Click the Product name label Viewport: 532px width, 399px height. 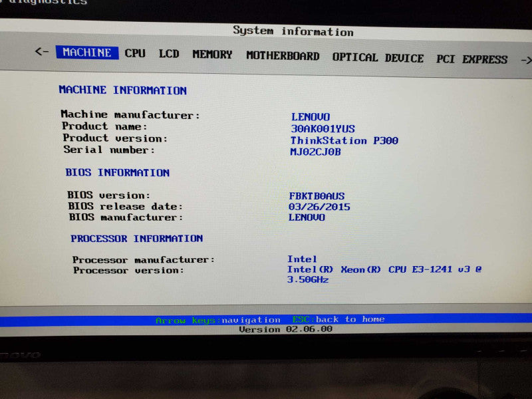click(104, 126)
